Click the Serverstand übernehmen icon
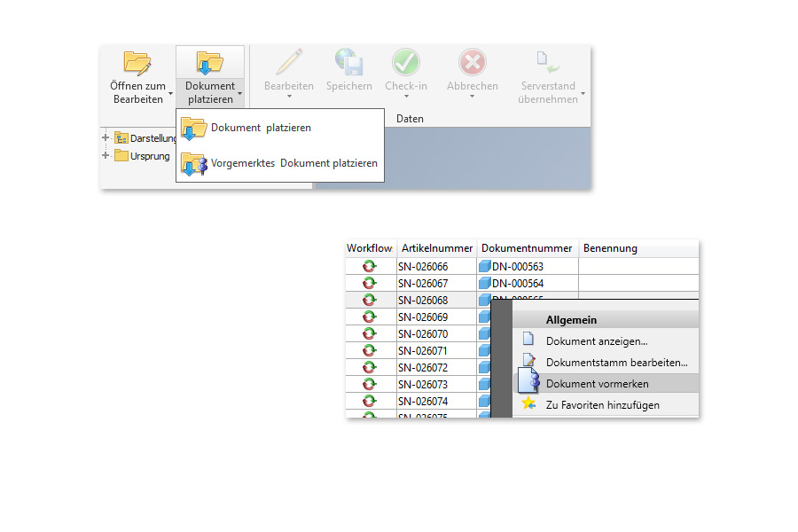This screenshot has height=532, width=798. pyautogui.click(x=547, y=63)
